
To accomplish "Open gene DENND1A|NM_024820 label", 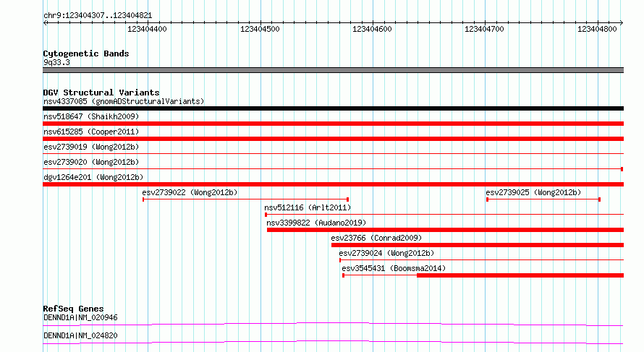I will point(80,335).
